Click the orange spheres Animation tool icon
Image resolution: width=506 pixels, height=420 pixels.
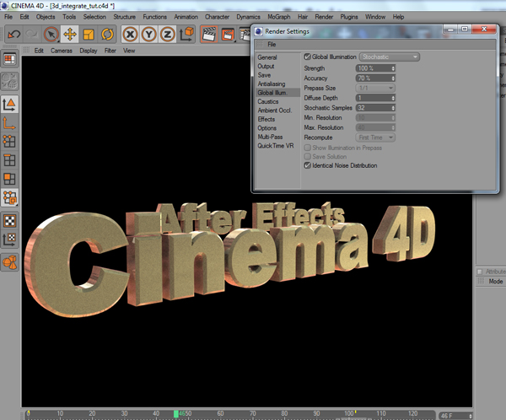(x=9, y=262)
